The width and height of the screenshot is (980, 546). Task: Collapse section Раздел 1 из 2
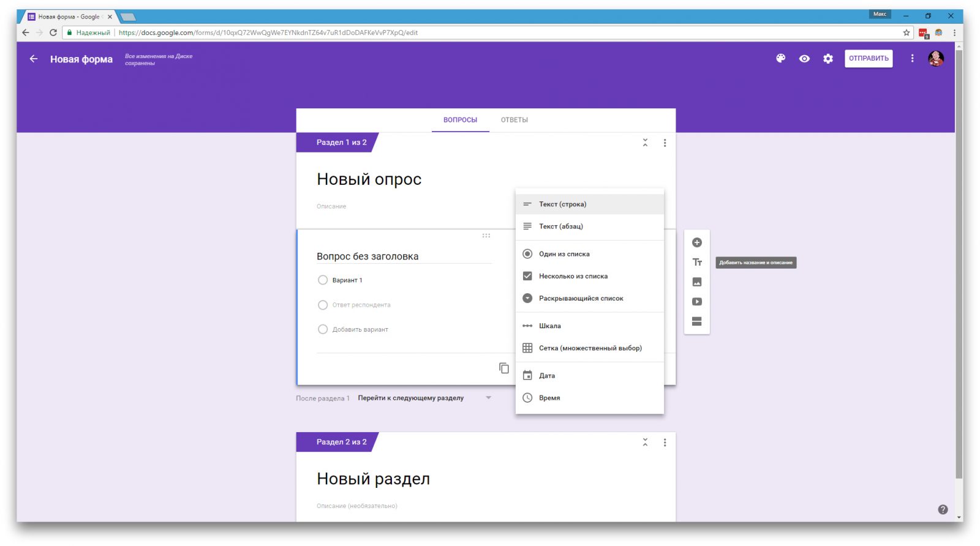(645, 143)
